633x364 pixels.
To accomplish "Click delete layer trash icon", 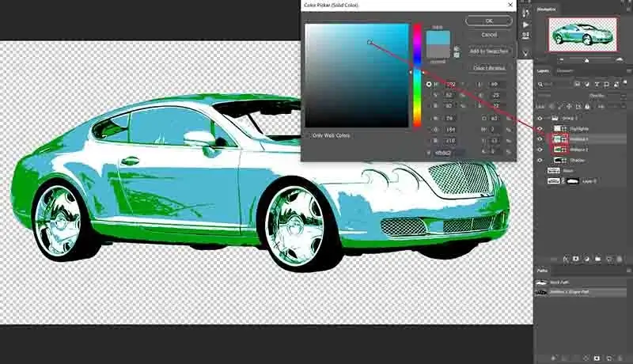I will tap(620, 259).
